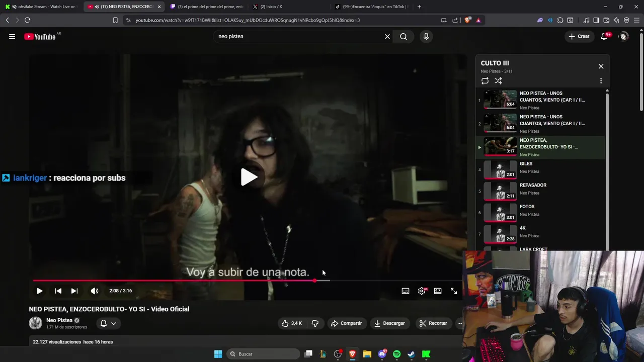
Task: Go to the previous playlist video
Action: [58, 291]
